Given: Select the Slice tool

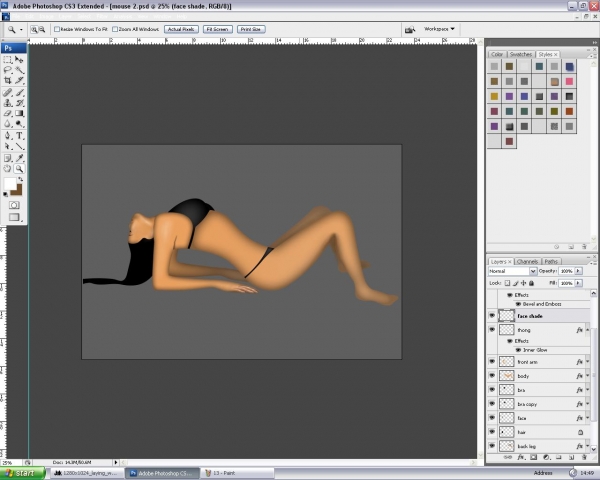Looking at the screenshot, I should coord(19,80).
